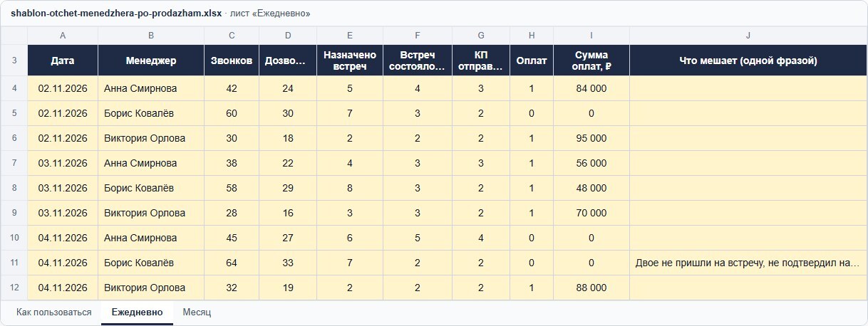Select «Виктория Орлова» in row 6

(151, 138)
